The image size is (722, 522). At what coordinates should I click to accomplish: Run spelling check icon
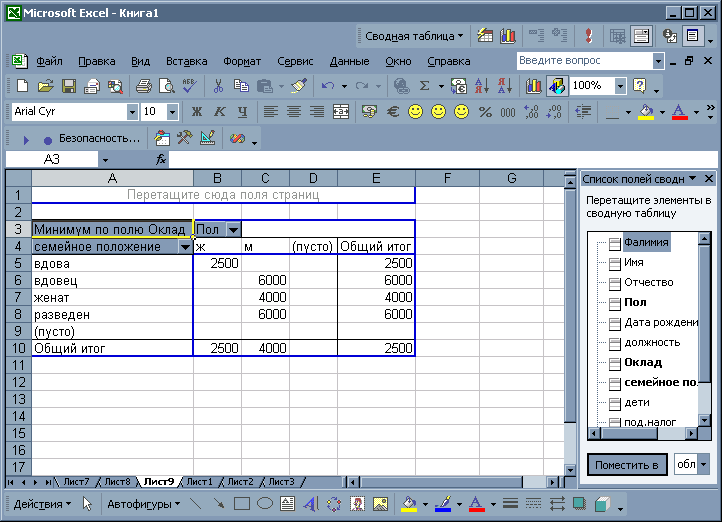coord(189,86)
